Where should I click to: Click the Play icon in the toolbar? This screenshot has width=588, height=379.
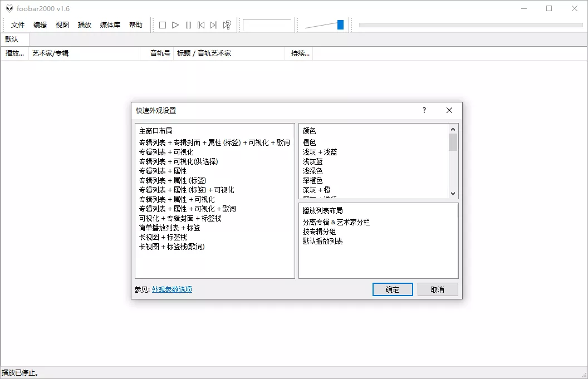(x=175, y=24)
